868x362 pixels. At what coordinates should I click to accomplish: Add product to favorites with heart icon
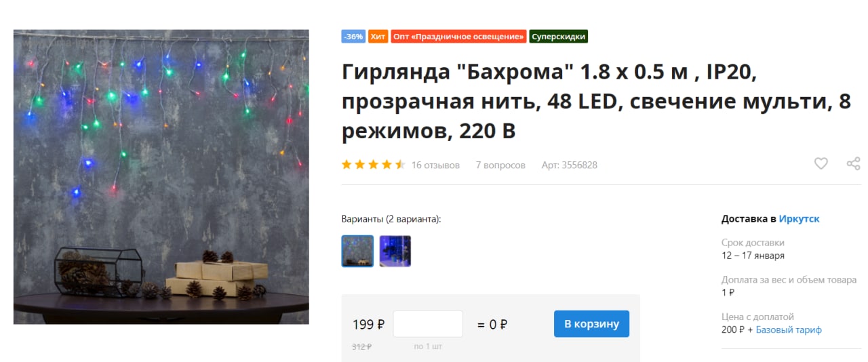tap(821, 163)
